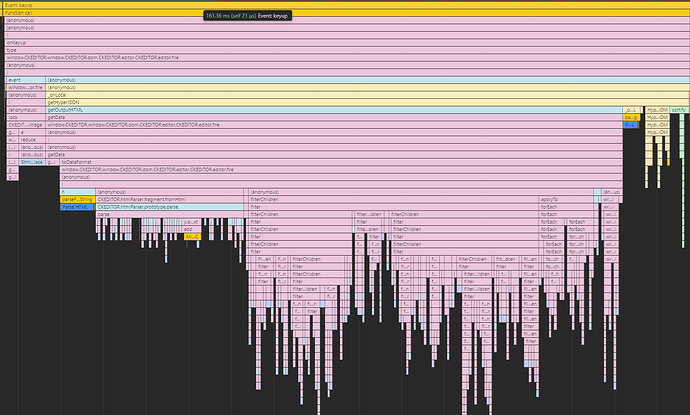
Task: Click the blue Parse HTML bar
Action: [76, 206]
